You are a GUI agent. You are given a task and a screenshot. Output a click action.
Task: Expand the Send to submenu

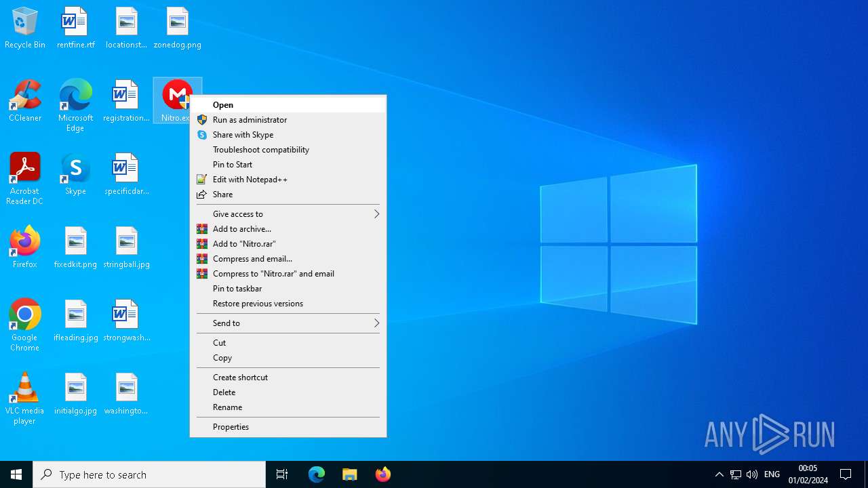(288, 323)
